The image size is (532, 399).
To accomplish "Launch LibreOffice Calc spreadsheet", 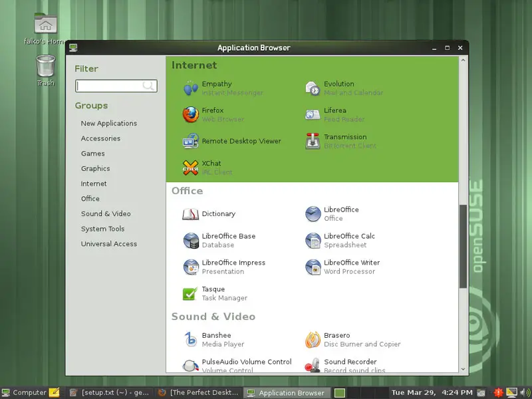I will click(340, 241).
